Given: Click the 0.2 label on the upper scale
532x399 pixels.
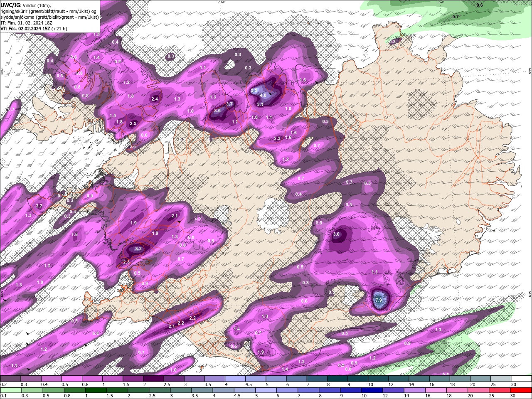Looking at the screenshot, I should (x=3, y=384).
